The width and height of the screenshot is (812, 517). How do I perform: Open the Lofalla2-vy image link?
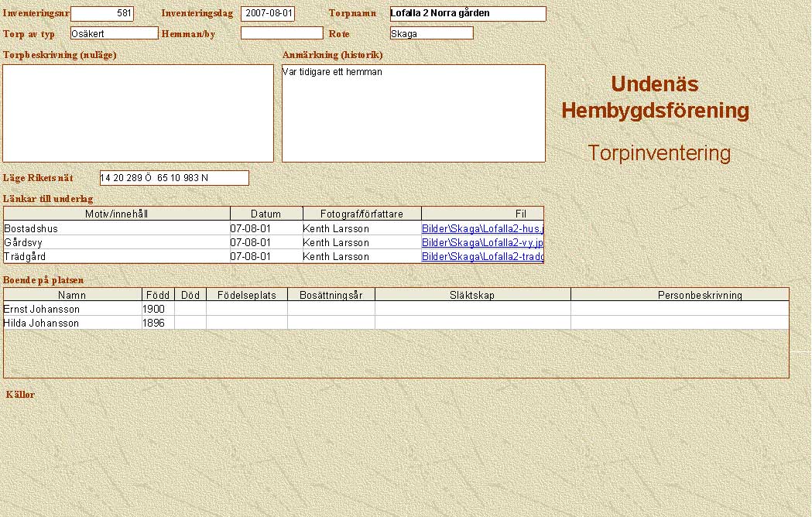click(x=482, y=243)
